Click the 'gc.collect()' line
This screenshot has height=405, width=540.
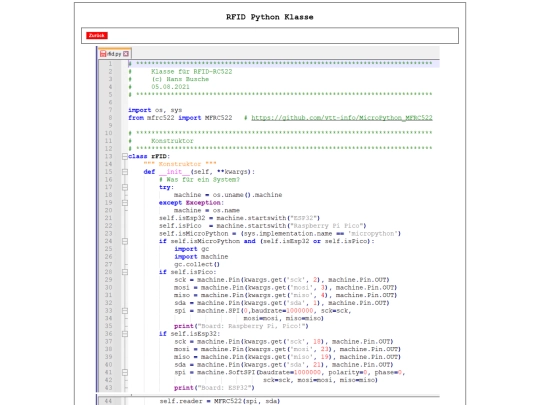click(197, 264)
